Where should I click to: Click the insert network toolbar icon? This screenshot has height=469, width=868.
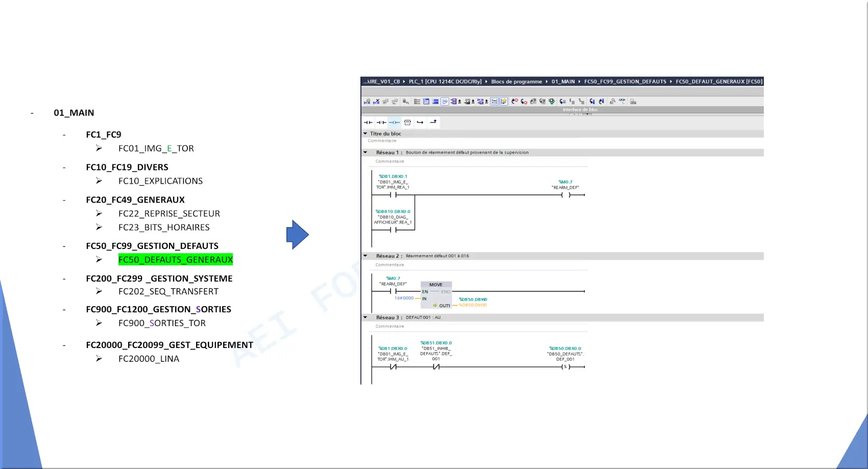tap(367, 102)
